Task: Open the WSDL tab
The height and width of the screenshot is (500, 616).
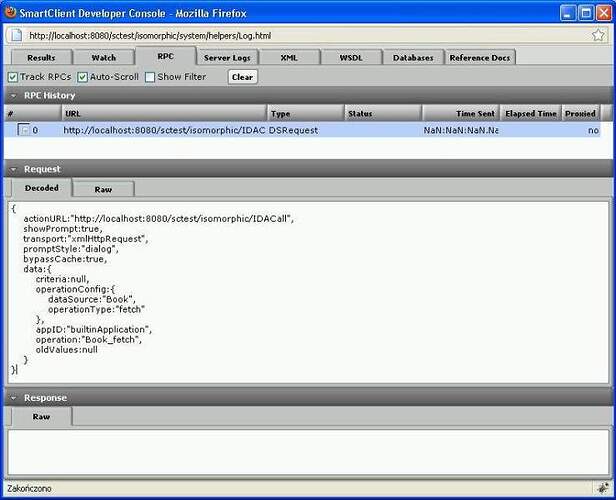Action: pos(351,57)
